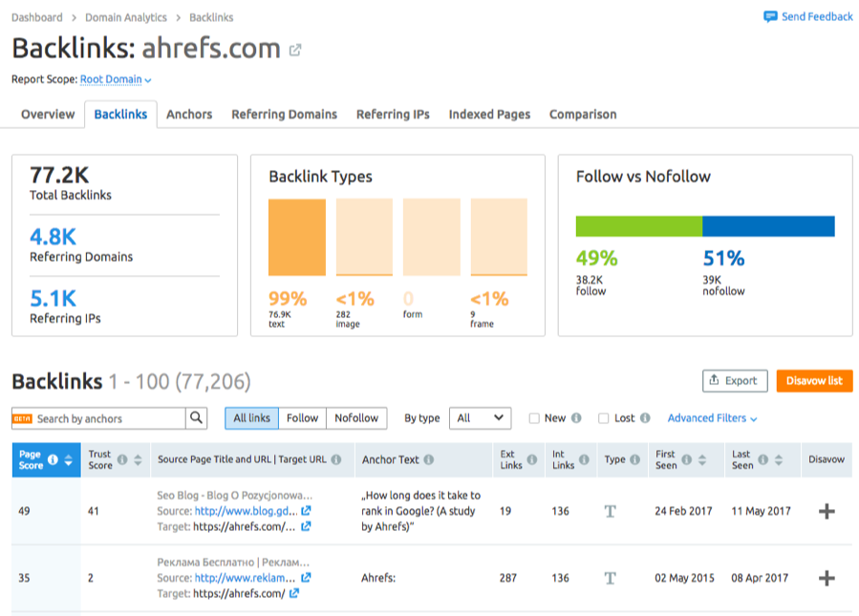Open ahrefs.com external link icon in title
This screenshot has width=859, height=616.
coord(294,51)
